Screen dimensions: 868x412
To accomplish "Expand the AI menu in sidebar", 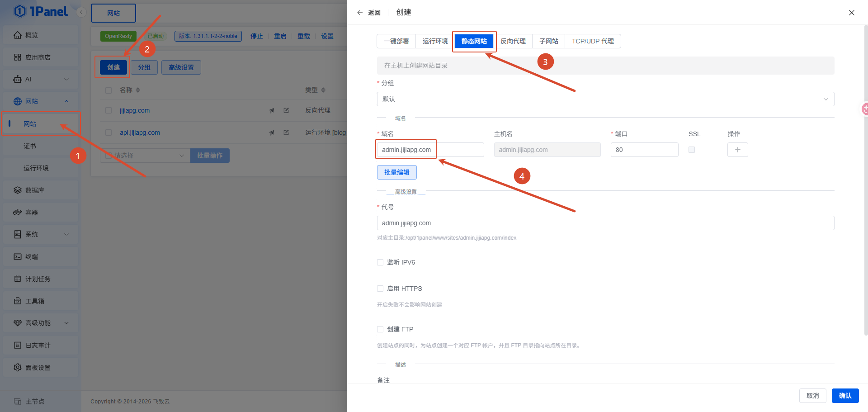I will click(x=41, y=79).
